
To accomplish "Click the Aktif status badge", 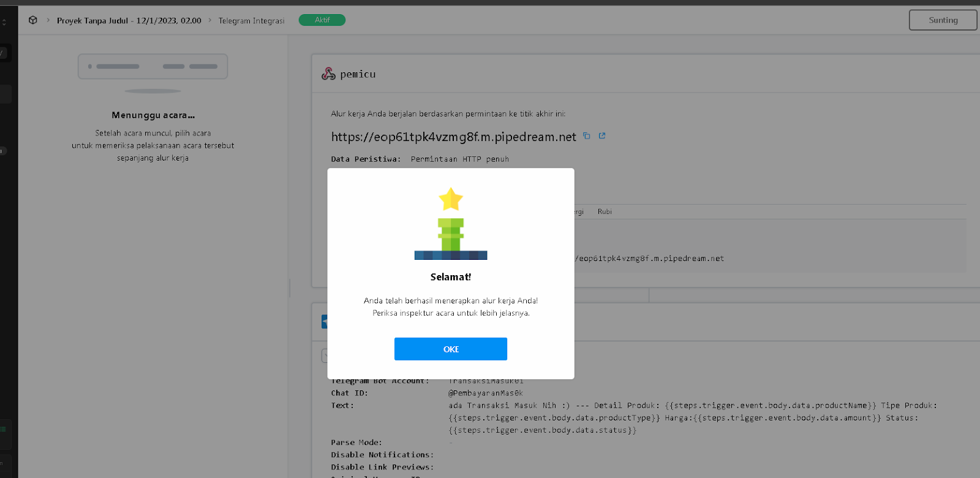I will [322, 20].
